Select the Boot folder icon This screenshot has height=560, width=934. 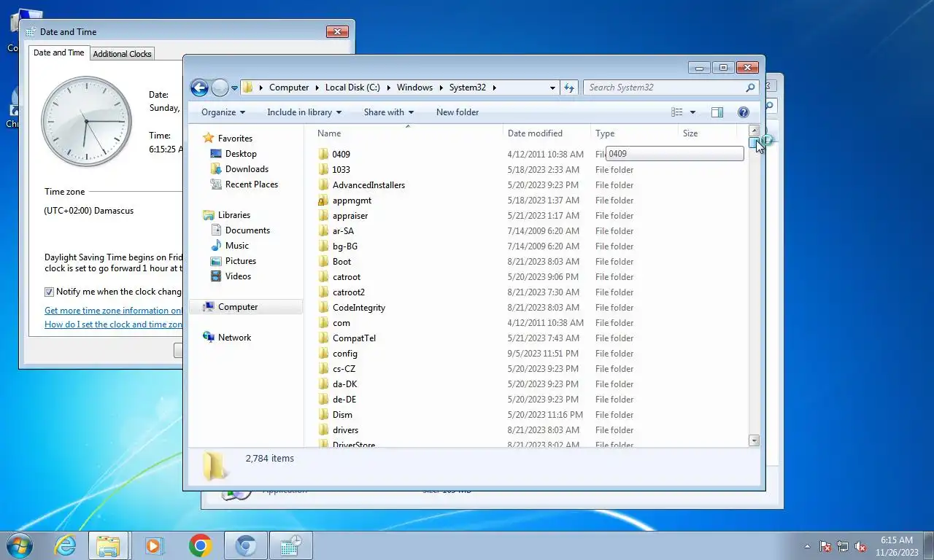pyautogui.click(x=324, y=262)
